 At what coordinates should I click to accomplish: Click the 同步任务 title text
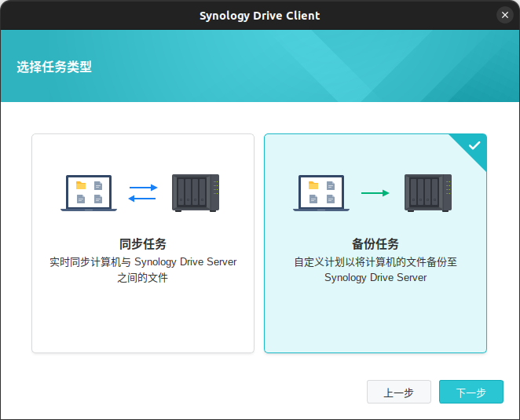[143, 244]
